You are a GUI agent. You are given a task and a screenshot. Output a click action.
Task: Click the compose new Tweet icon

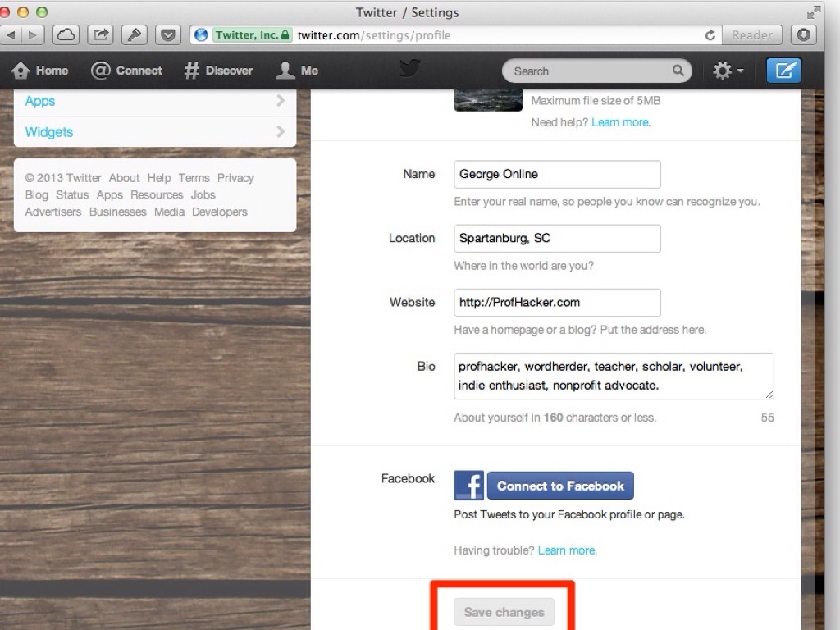783,71
